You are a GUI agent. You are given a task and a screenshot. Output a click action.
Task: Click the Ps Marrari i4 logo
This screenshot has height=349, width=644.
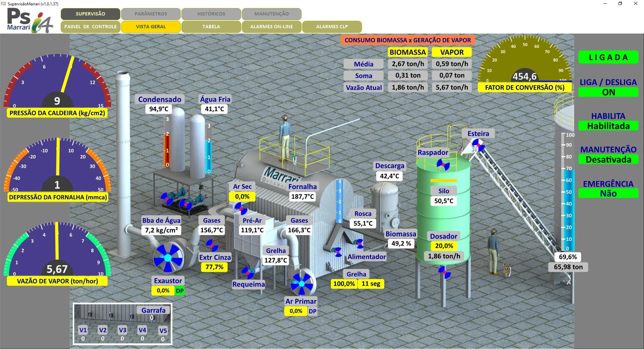30,19
